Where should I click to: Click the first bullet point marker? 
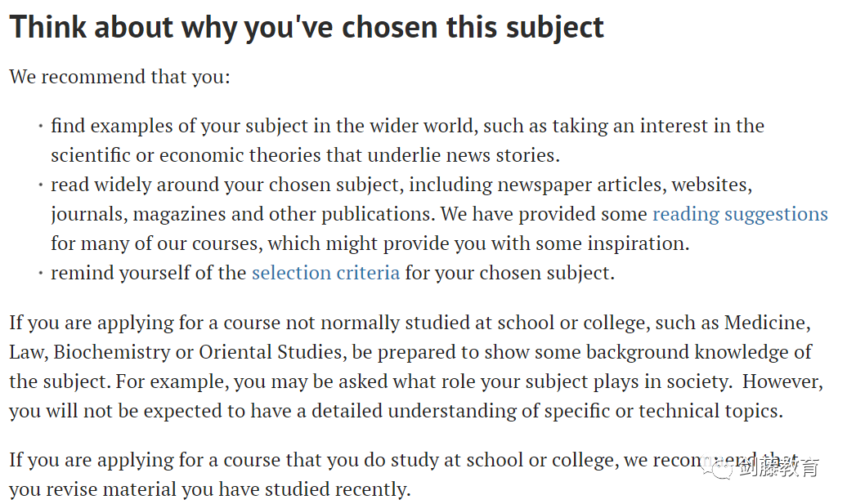tap(41, 127)
